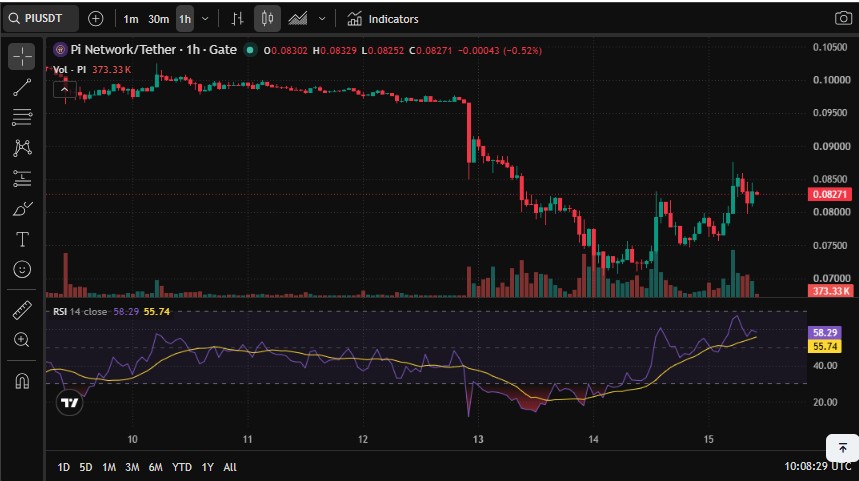Select the 30m timeframe
The height and width of the screenshot is (481, 859).
158,19
